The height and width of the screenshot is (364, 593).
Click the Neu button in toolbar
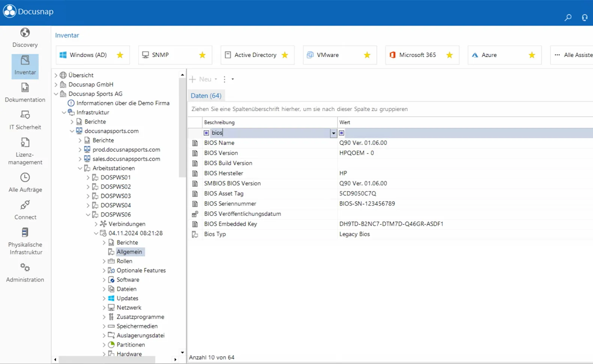pos(200,79)
